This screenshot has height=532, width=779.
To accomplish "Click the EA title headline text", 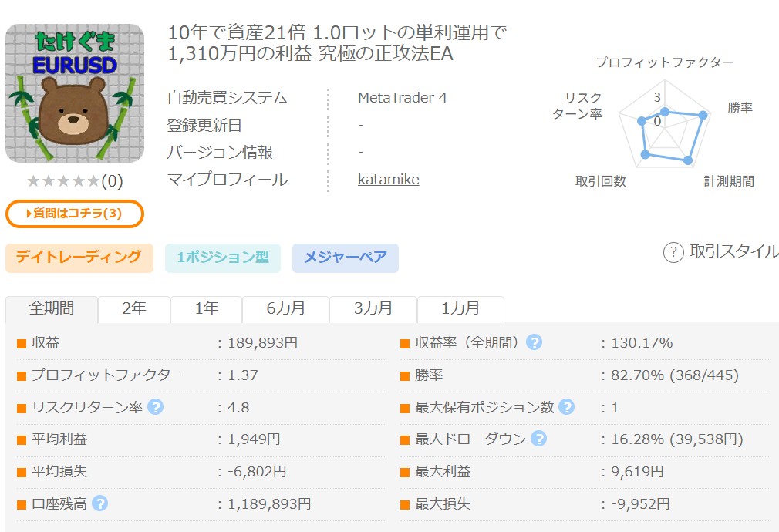I will click(x=337, y=43).
